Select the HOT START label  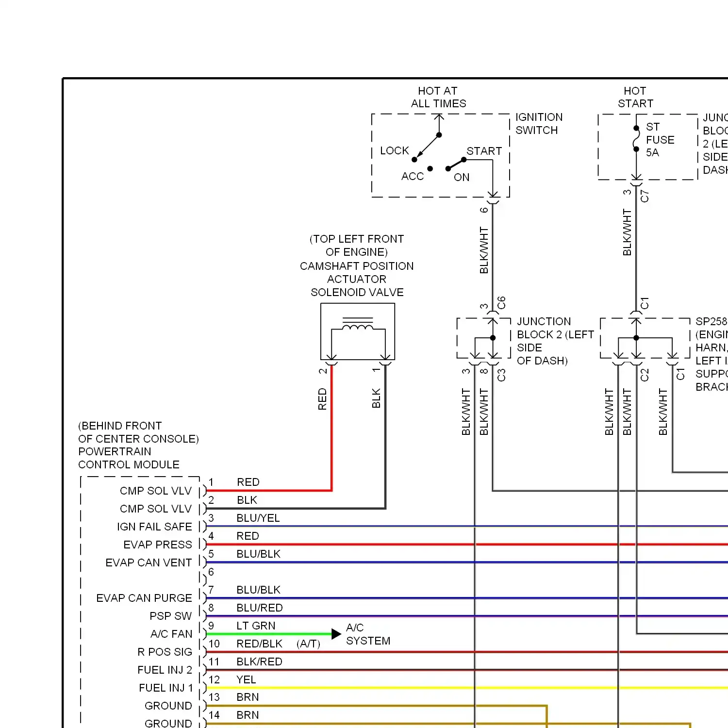coord(635,97)
